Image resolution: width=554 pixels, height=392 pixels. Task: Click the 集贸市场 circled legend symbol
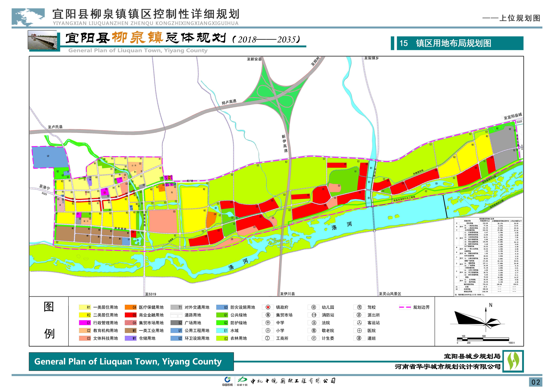[268, 315]
